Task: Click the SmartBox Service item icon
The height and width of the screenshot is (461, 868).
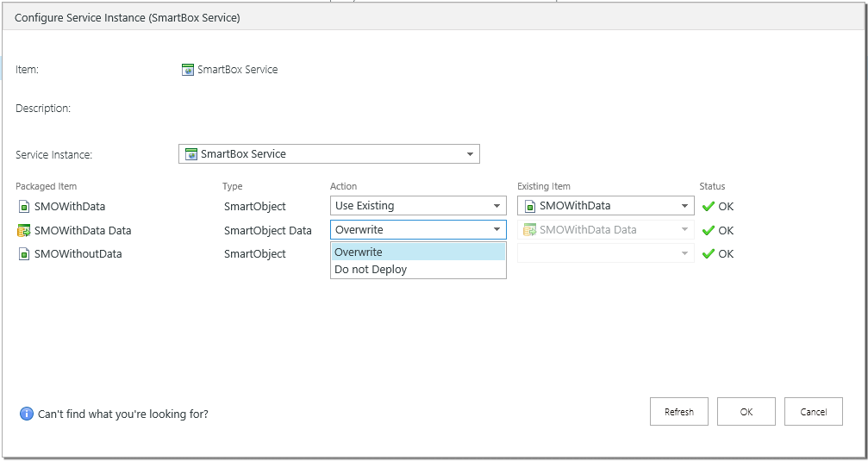Action: pyautogui.click(x=188, y=70)
